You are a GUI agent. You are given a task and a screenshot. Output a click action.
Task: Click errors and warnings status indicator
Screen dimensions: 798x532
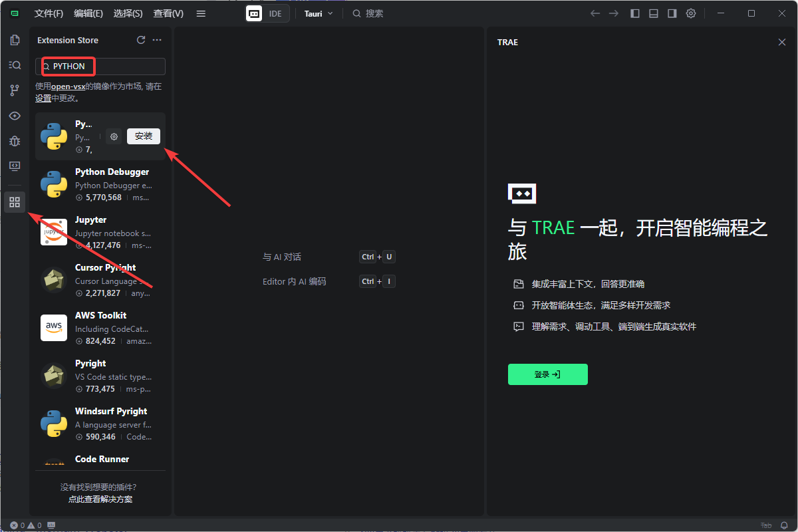point(26,525)
